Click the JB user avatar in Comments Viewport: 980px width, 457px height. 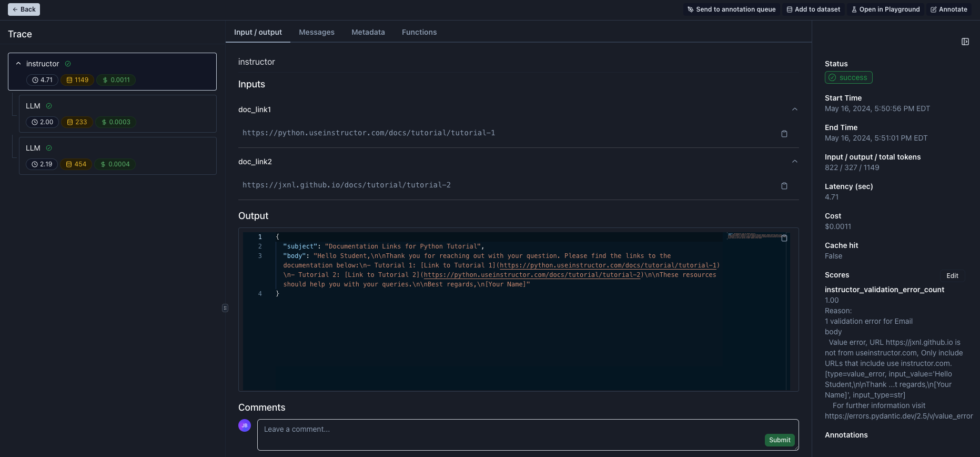(245, 425)
